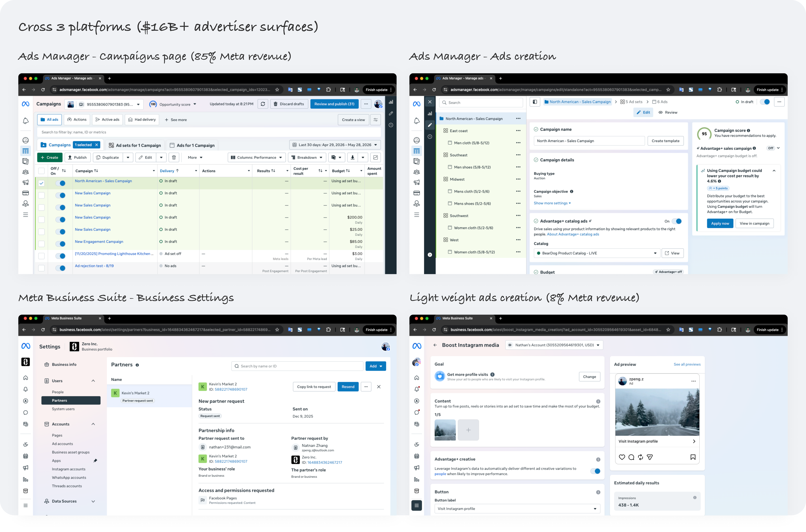The height and width of the screenshot is (532, 806).
Task: Close the editor with the X in Ads creation rail
Action: [430, 102]
